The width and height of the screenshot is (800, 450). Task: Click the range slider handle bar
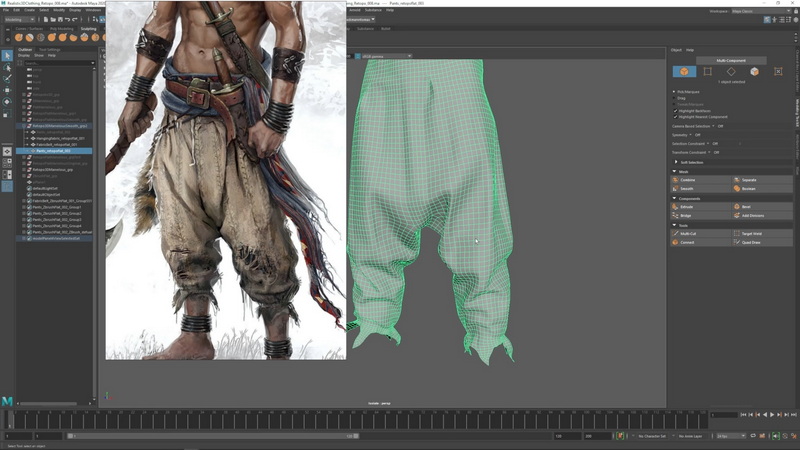coord(213,436)
